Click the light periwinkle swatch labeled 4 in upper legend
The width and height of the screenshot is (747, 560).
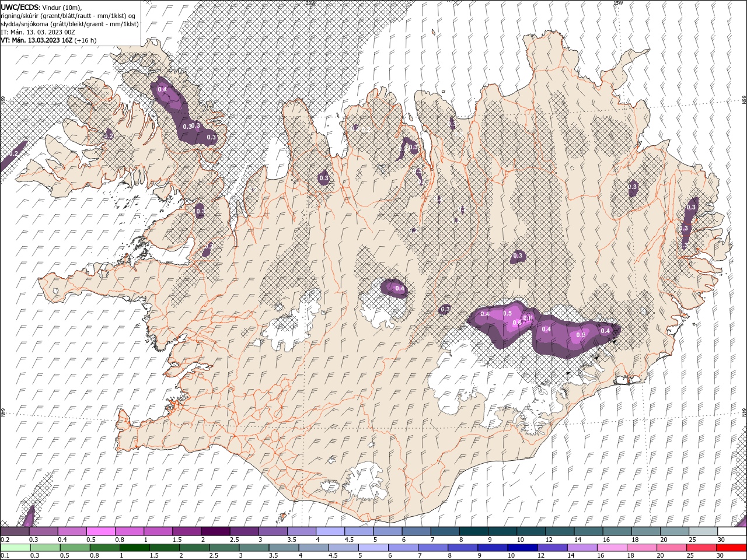329,531
